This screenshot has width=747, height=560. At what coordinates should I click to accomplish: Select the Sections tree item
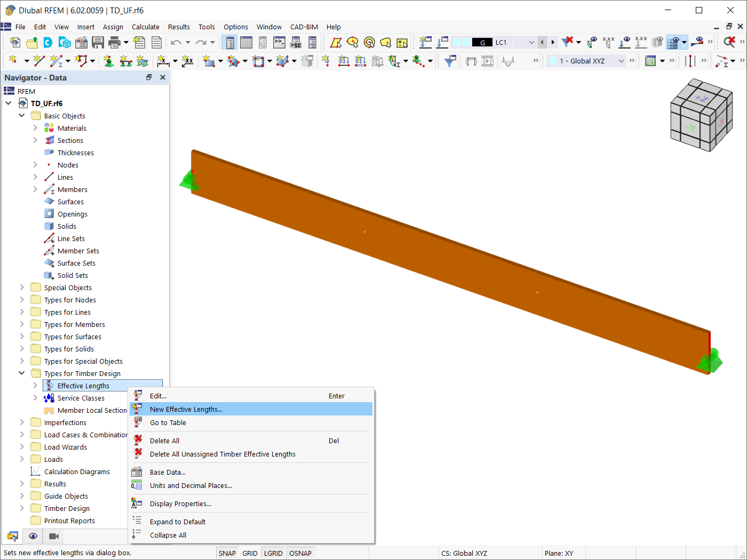[x=70, y=140]
